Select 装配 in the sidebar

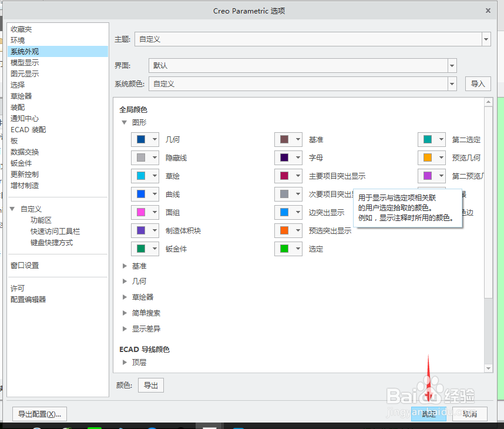click(58, 108)
